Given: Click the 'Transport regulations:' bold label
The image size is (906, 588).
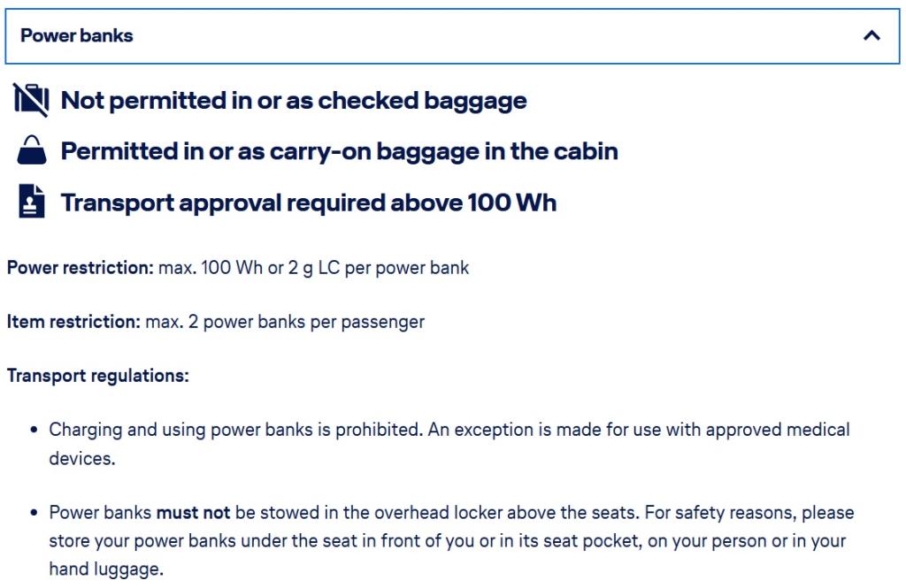Looking at the screenshot, I should tap(98, 376).
